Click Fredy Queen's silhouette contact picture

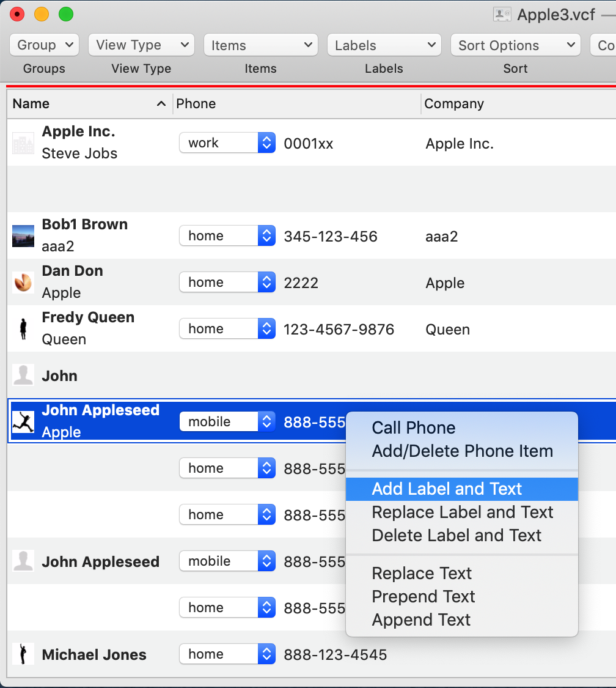[23, 329]
